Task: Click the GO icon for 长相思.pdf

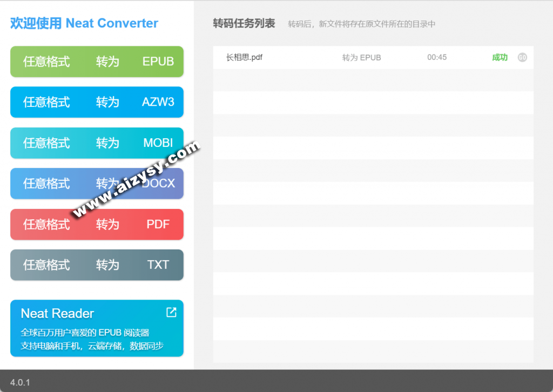Action: pos(522,58)
